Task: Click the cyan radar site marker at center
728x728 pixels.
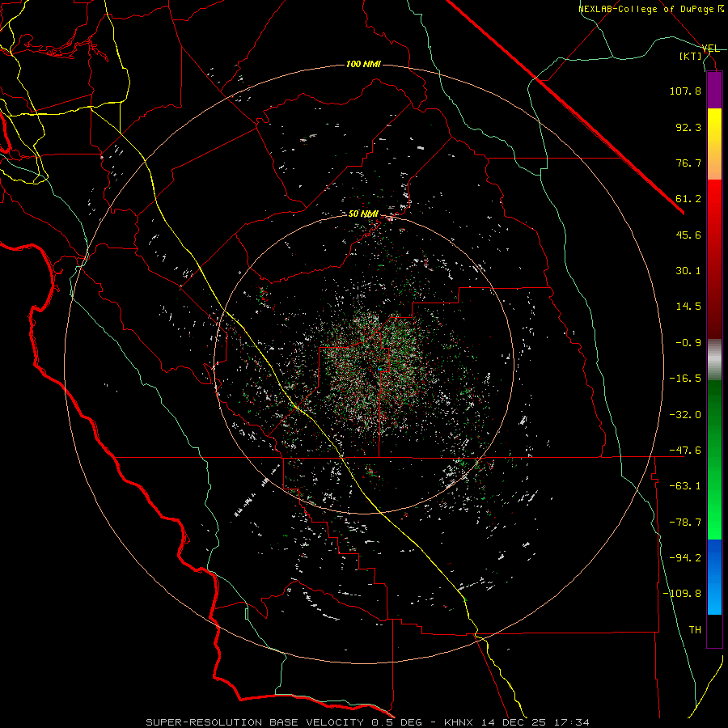Action: coord(379,369)
